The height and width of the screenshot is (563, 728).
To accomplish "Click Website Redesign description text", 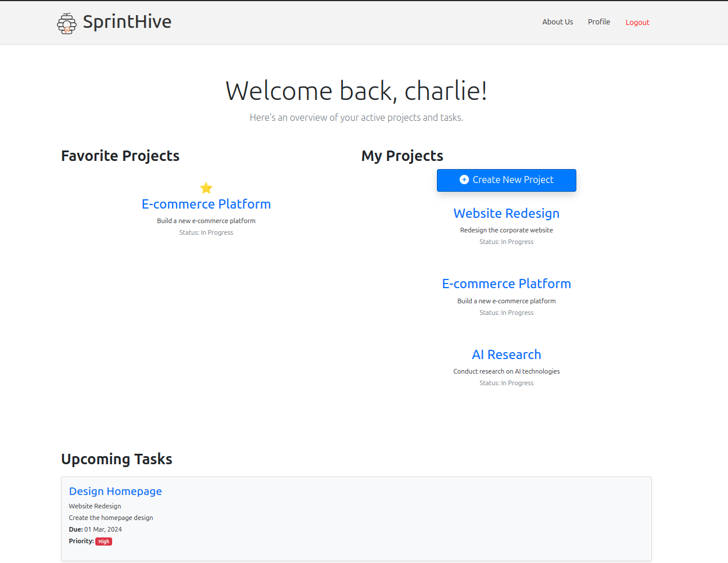I will 506,229.
